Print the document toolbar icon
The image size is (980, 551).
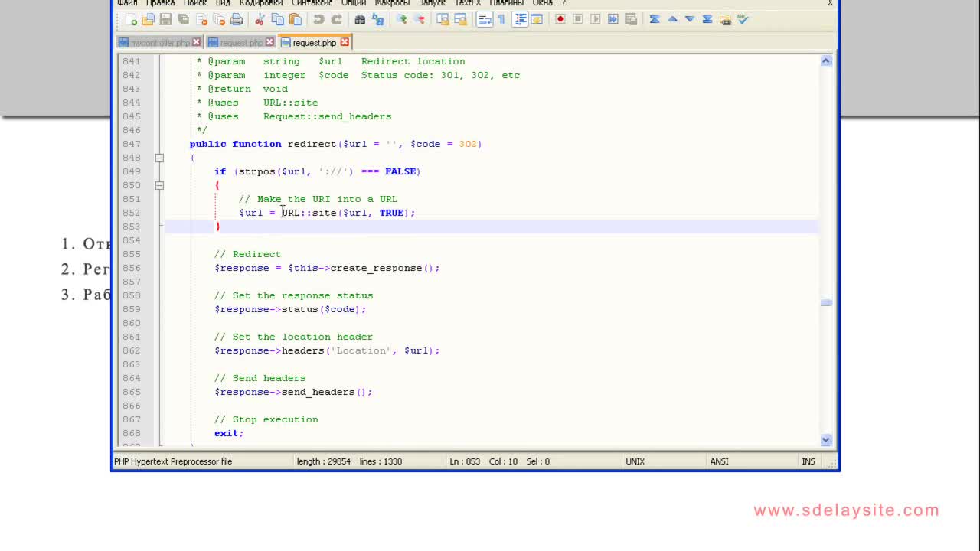[x=237, y=19]
